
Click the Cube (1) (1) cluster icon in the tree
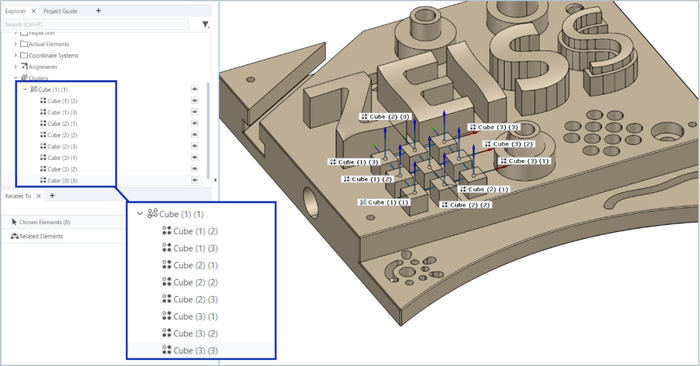(x=33, y=89)
